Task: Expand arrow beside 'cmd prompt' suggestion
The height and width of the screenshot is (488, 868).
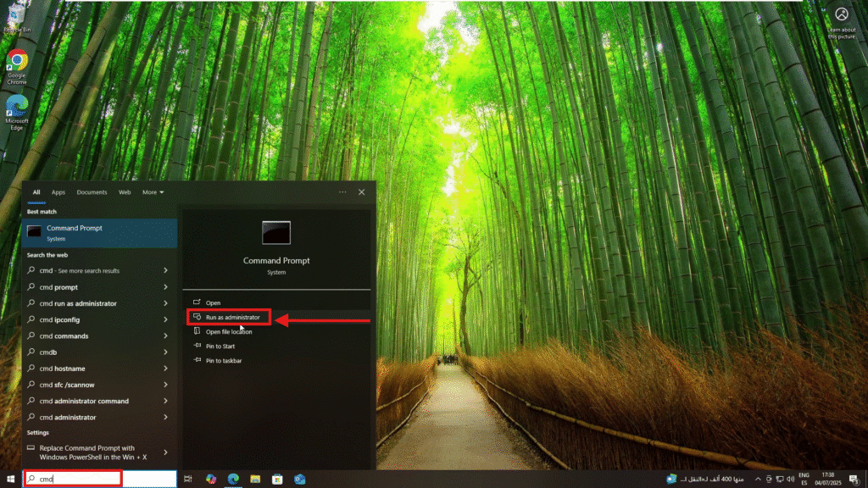Action: pos(165,287)
